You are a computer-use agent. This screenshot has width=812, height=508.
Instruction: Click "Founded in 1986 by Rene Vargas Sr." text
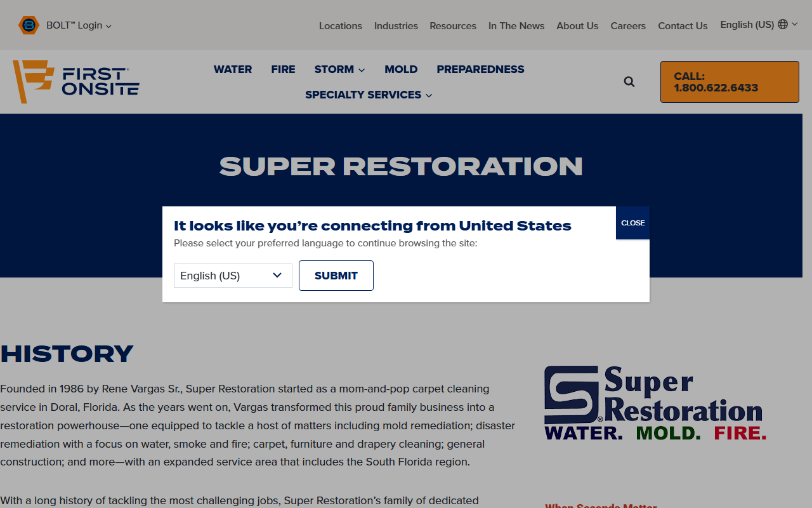(90, 389)
